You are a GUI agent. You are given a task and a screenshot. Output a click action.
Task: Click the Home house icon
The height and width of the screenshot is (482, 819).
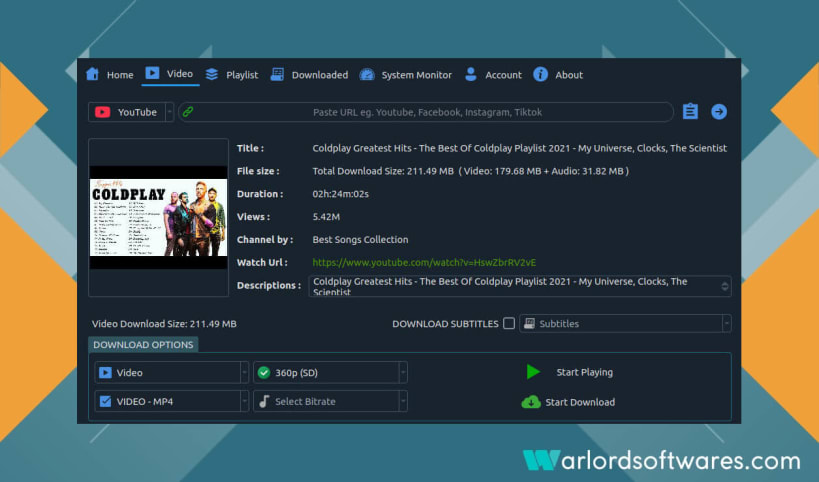tap(92, 74)
